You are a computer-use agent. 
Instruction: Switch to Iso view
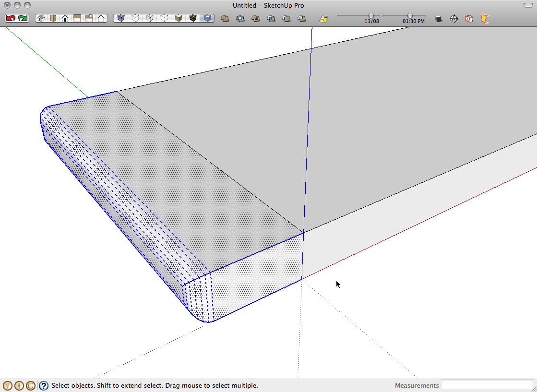click(x=41, y=19)
